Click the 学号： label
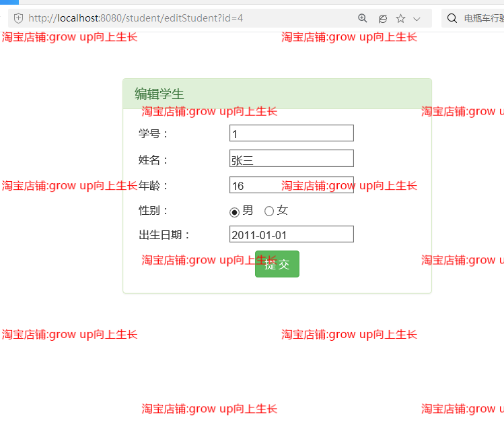 point(153,133)
